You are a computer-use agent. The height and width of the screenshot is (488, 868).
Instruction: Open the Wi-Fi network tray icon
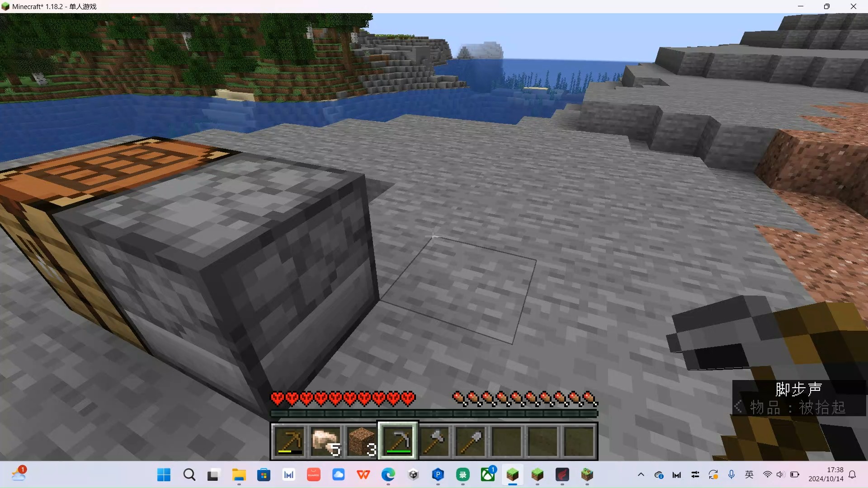pos(767,475)
